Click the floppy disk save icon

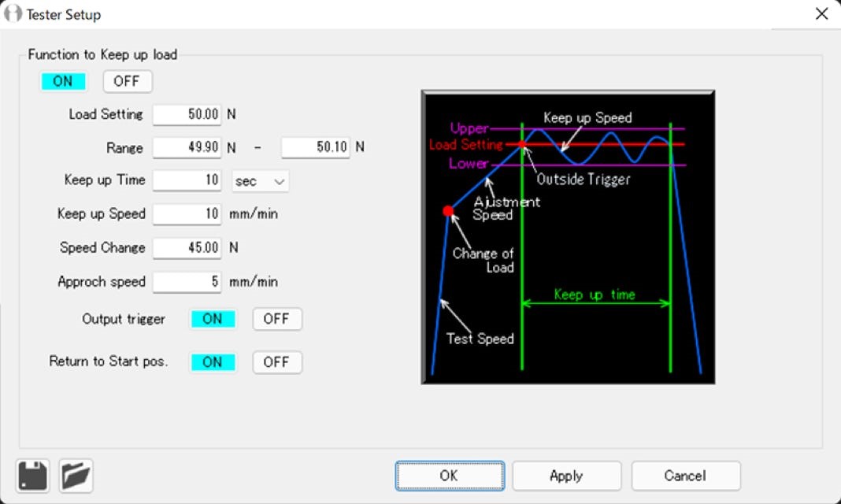[32, 476]
